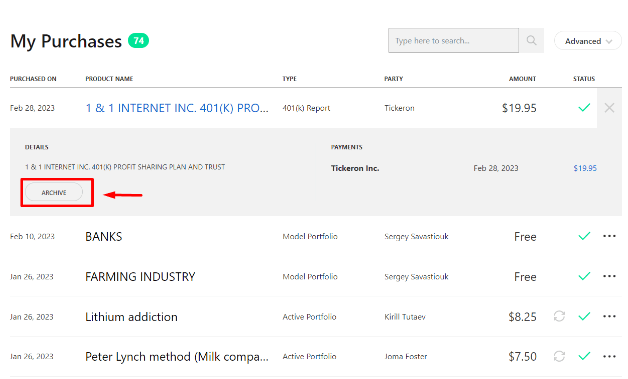Click the Free amount in FARMING INDUSTRY row
This screenshot has width=628, height=379.
[525, 276]
